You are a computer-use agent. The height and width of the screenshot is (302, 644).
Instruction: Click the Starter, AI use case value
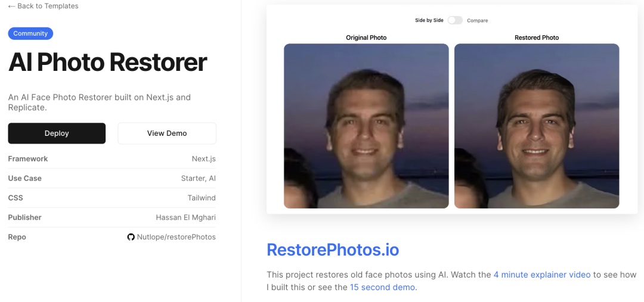coord(199,179)
